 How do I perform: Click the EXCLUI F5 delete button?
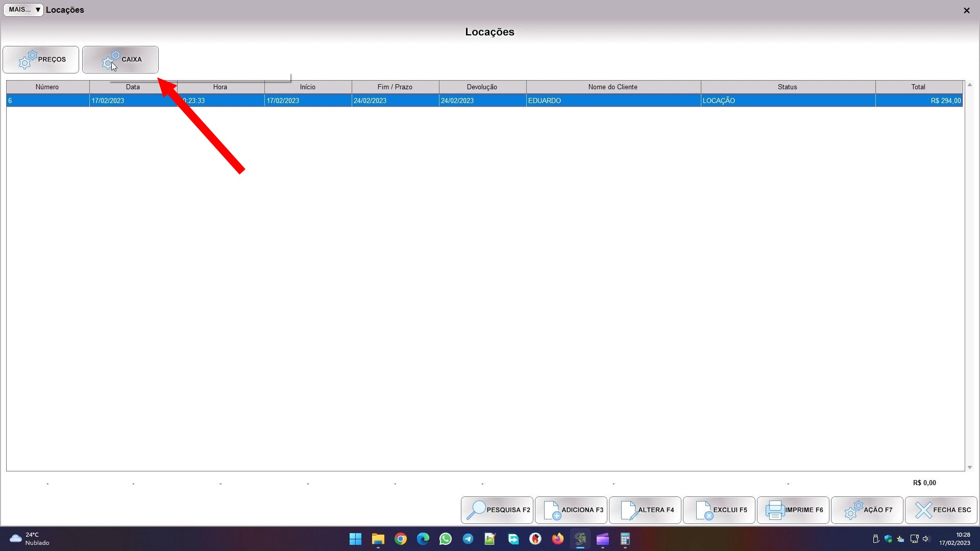click(x=719, y=510)
